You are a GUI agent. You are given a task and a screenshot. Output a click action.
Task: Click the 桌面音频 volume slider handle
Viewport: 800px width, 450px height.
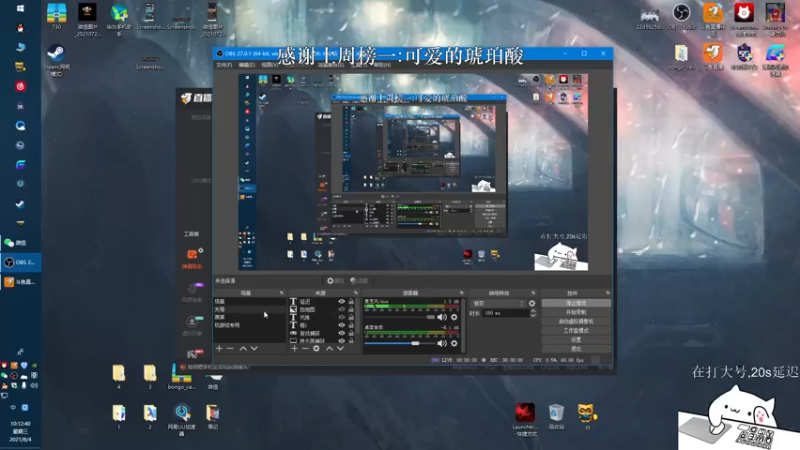coord(415,343)
